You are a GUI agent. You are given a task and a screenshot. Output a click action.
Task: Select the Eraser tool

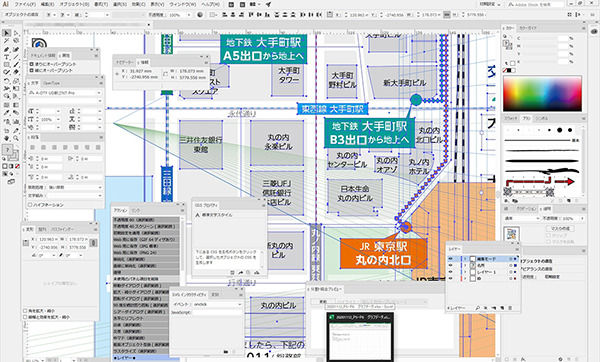tap(16, 72)
